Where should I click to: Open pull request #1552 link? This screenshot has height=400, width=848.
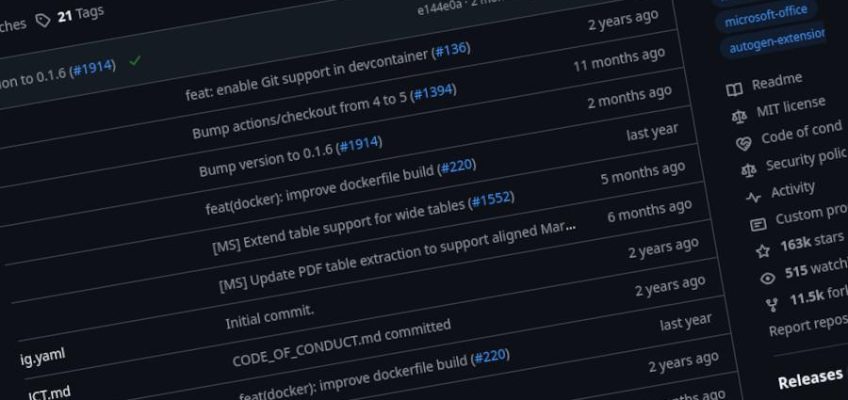click(491, 200)
